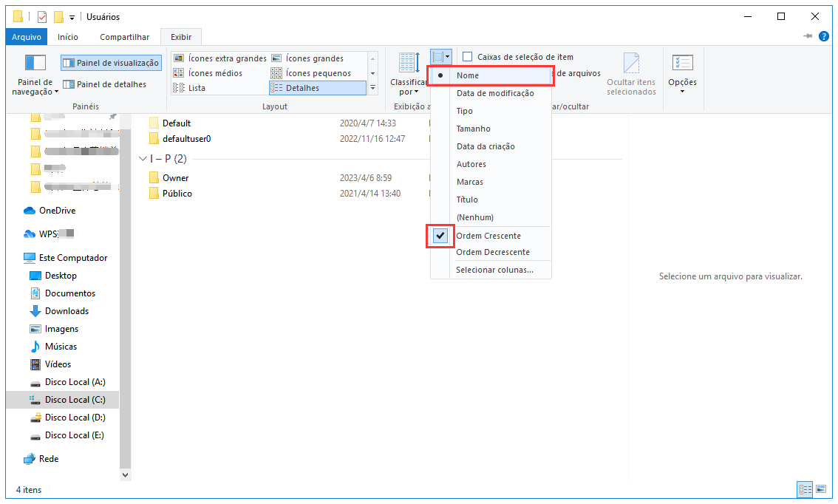Viewport: 838px width, 504px height.
Task: Toggle the Painel de visualização button
Action: coord(111,64)
